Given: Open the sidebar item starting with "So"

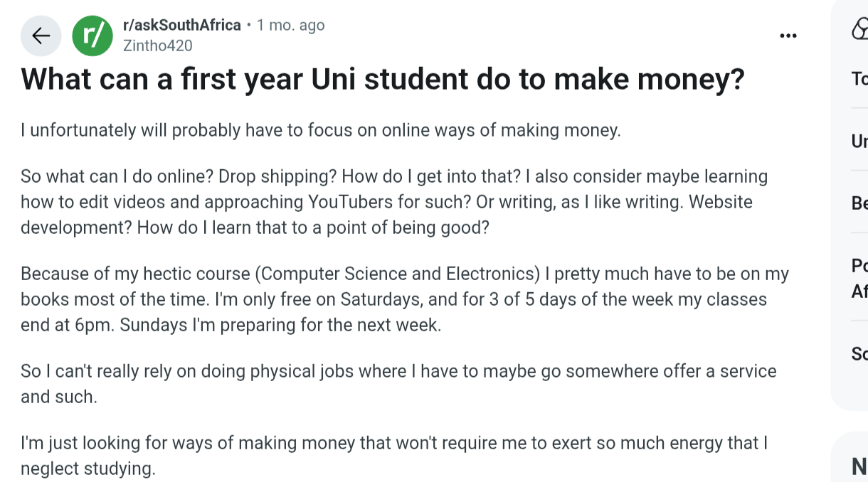Looking at the screenshot, I should click(x=859, y=353).
